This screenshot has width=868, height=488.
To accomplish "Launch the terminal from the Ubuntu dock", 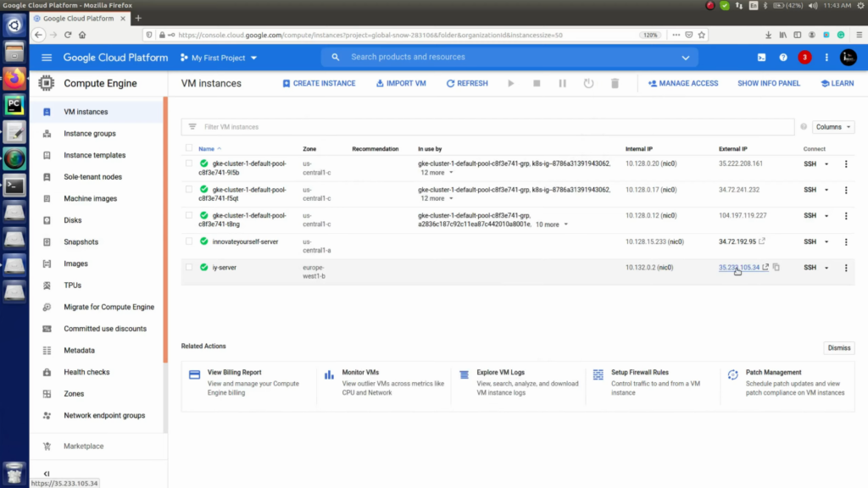I will 13,185.
